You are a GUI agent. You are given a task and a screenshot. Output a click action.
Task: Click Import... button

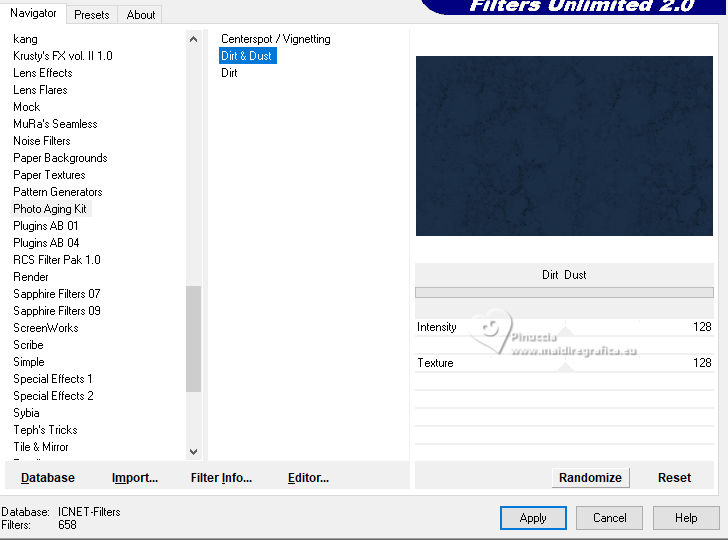(135, 478)
